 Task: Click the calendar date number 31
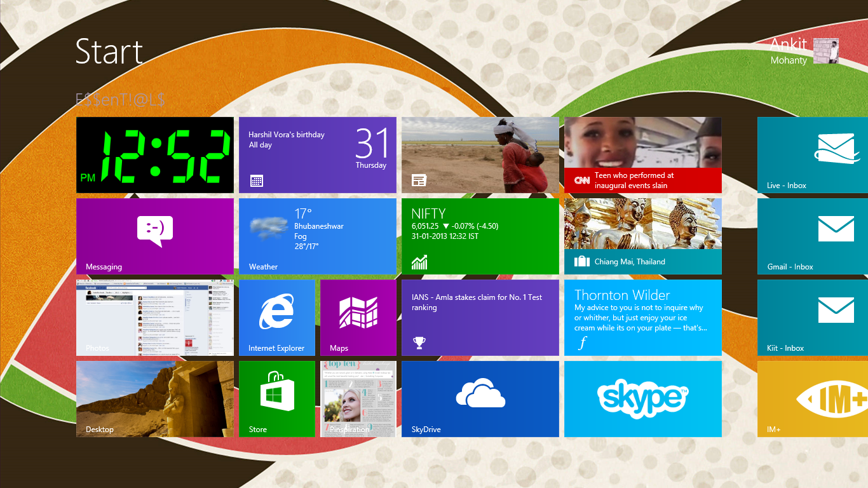(x=371, y=143)
